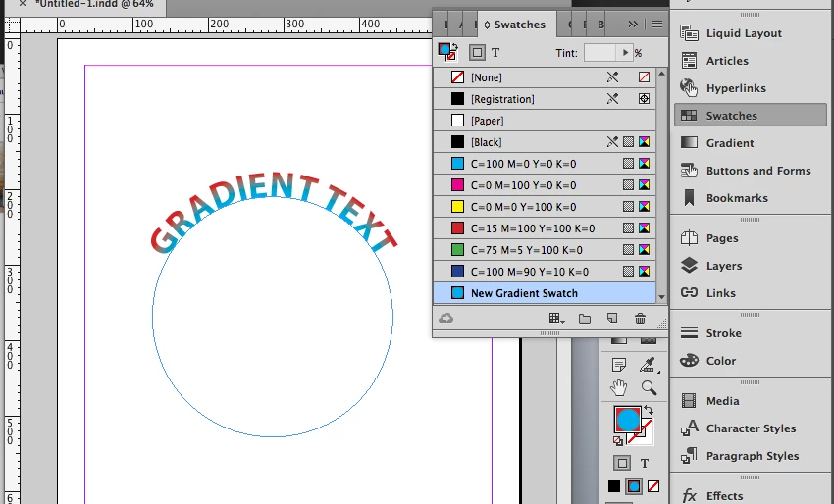Open the Hyperlinks panel

click(751, 88)
